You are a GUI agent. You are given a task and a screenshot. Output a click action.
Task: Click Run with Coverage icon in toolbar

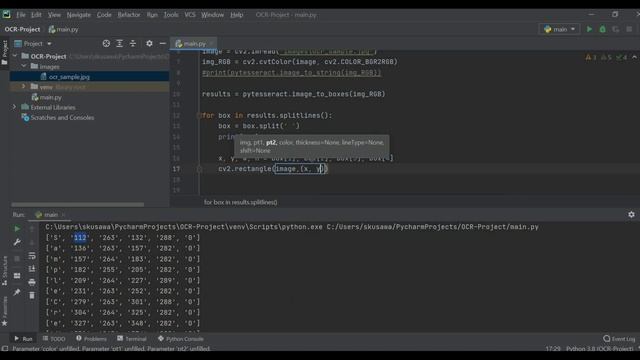pyautogui.click(x=616, y=29)
